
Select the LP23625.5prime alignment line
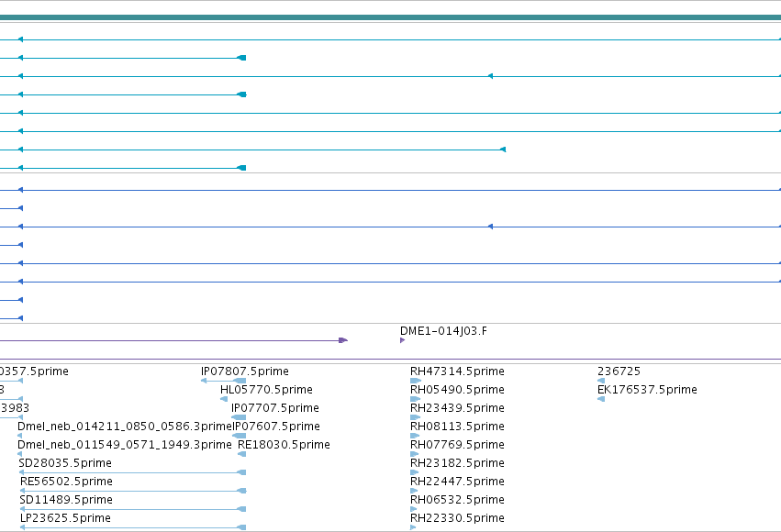(132, 527)
